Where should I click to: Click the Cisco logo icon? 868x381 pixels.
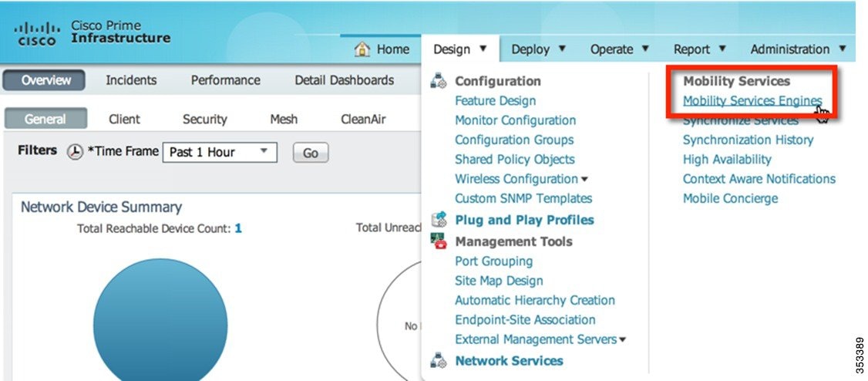pos(36,34)
